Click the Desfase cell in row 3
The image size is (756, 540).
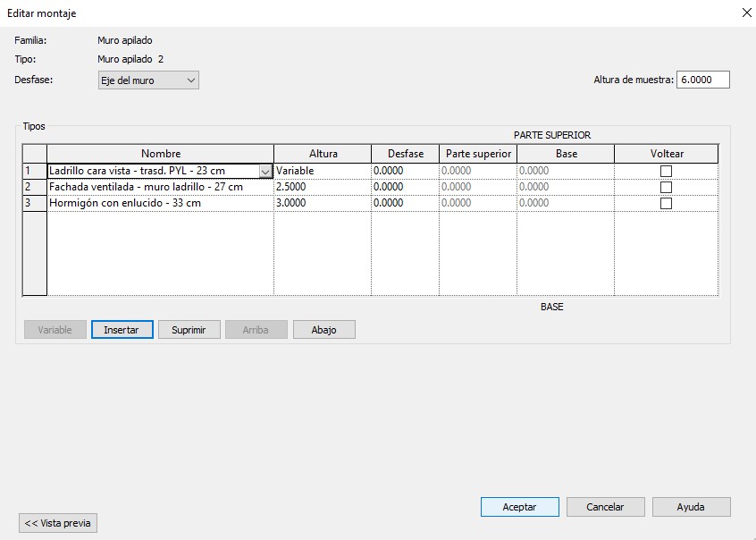(405, 204)
